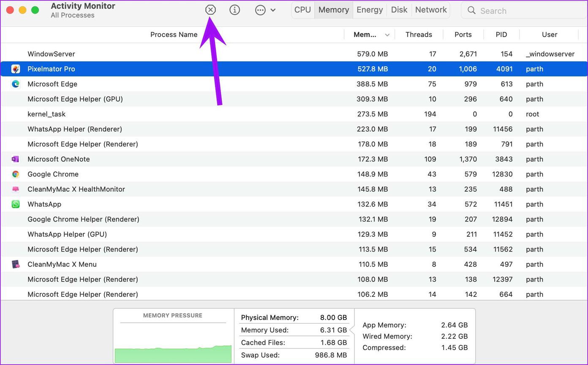Viewport: 588px width, 365px height.
Task: Select the WhatsApp Helper (Renderer) process
Action: pyautogui.click(x=75, y=129)
